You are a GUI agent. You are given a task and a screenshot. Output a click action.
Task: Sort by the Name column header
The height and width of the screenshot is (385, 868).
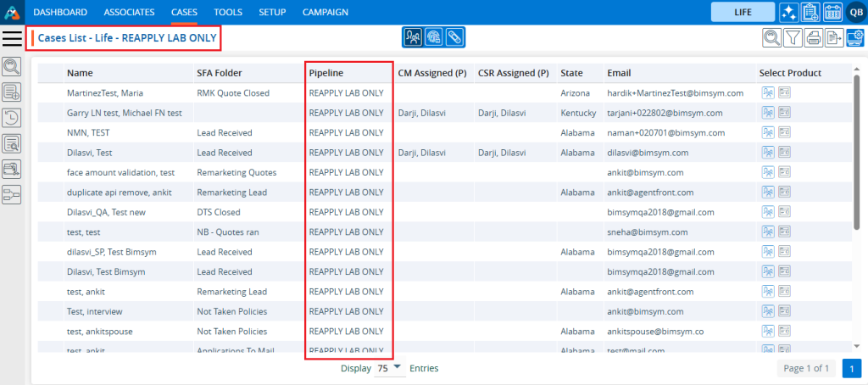point(80,73)
